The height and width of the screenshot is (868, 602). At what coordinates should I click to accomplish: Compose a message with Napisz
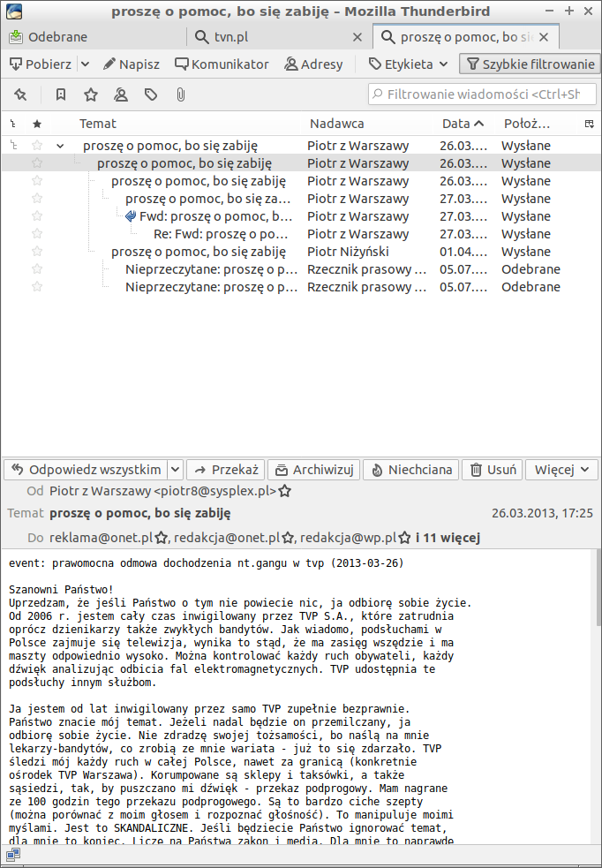132,64
